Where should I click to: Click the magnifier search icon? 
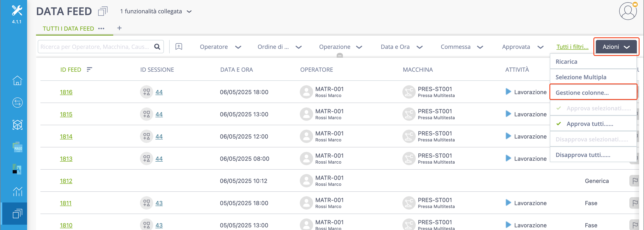click(x=157, y=47)
